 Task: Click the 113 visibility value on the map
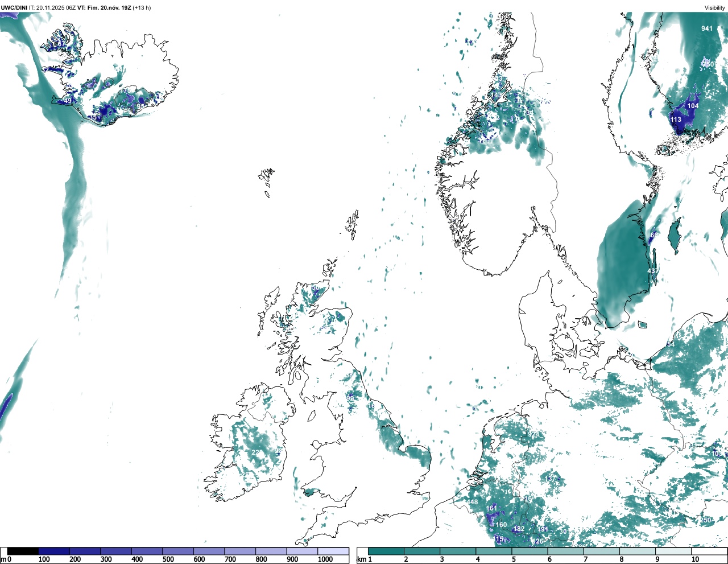coord(676,120)
